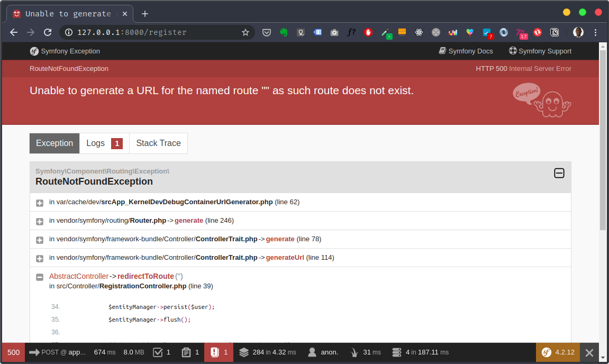Switch to the Stack Trace tab

coord(158,143)
